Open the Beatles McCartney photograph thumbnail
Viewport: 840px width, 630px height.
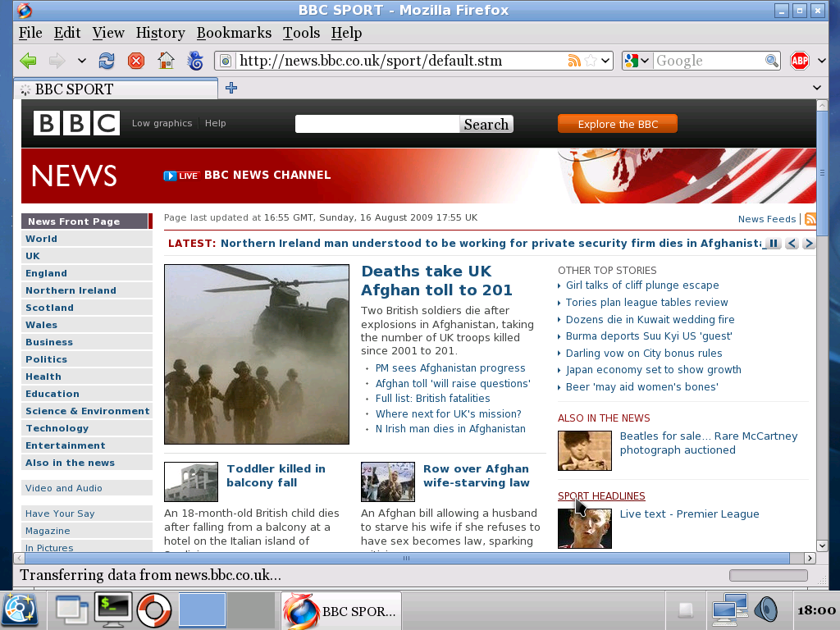pos(584,451)
